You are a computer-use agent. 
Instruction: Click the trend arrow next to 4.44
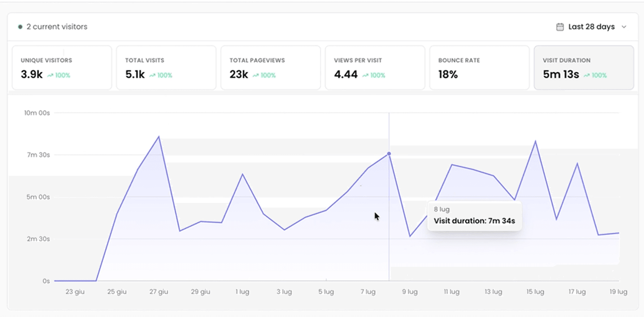[x=365, y=75]
